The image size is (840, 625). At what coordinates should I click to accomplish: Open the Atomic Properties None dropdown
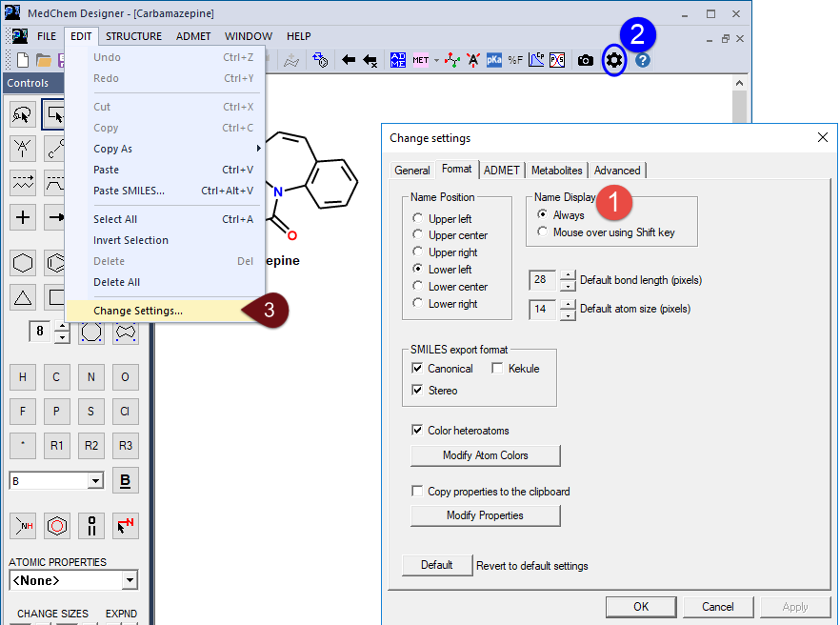click(130, 580)
